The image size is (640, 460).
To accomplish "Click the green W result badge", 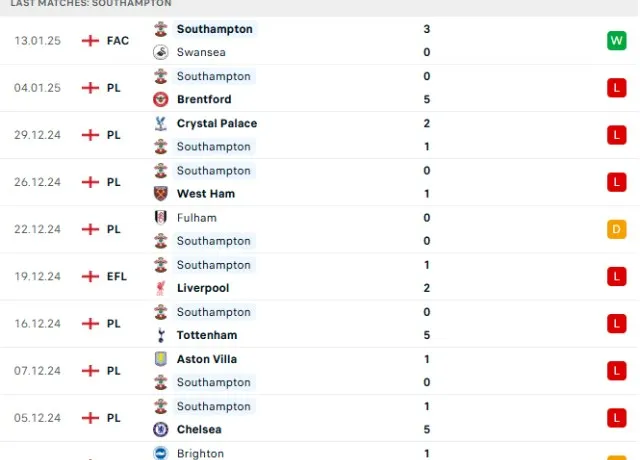I will [x=615, y=41].
